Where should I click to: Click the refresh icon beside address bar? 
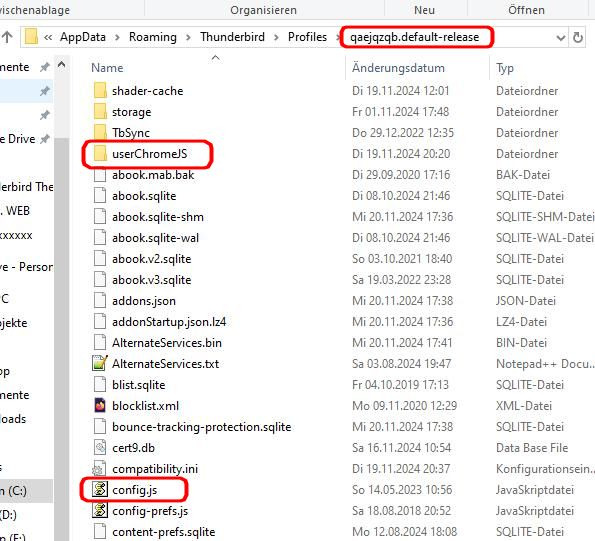click(578, 37)
